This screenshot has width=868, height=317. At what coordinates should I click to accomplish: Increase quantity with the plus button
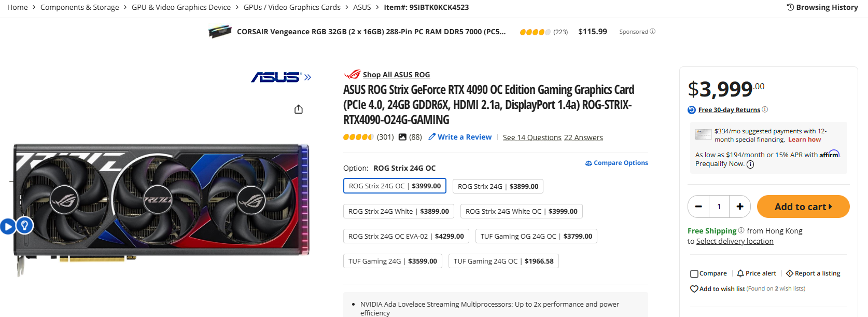[x=740, y=206]
